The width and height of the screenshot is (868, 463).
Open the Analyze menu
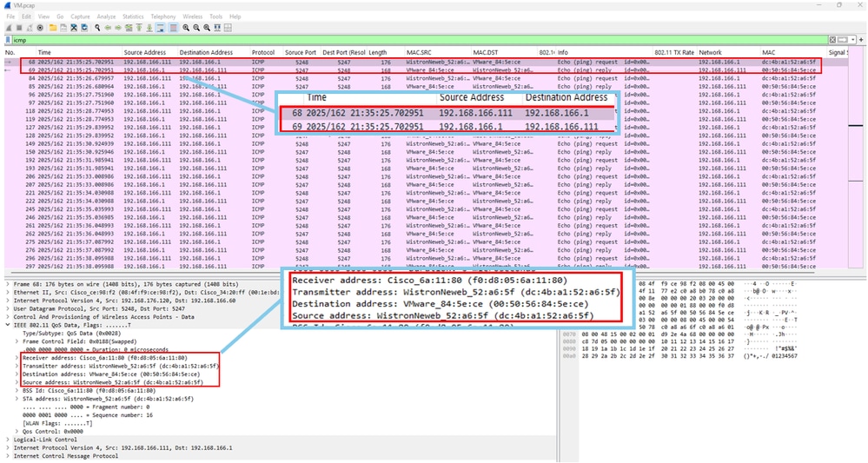click(106, 17)
